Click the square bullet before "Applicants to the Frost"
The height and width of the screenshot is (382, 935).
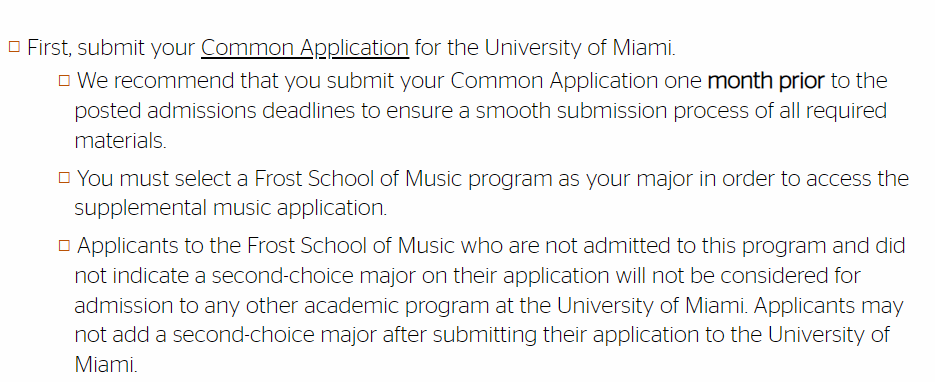click(x=64, y=245)
